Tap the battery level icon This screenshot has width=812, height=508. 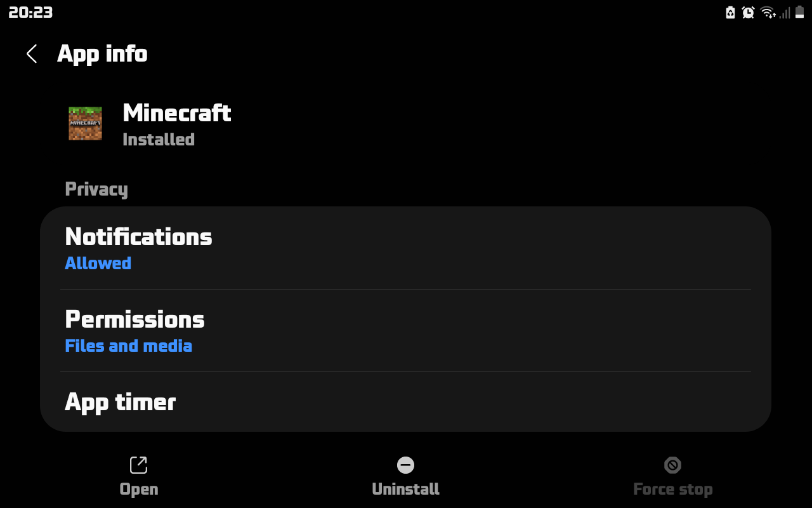pyautogui.click(x=800, y=13)
